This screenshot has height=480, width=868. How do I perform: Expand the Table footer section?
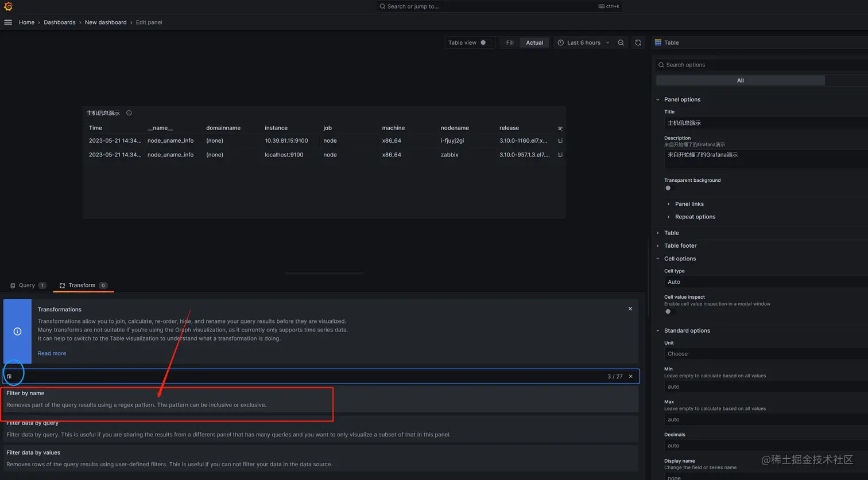[680, 245]
